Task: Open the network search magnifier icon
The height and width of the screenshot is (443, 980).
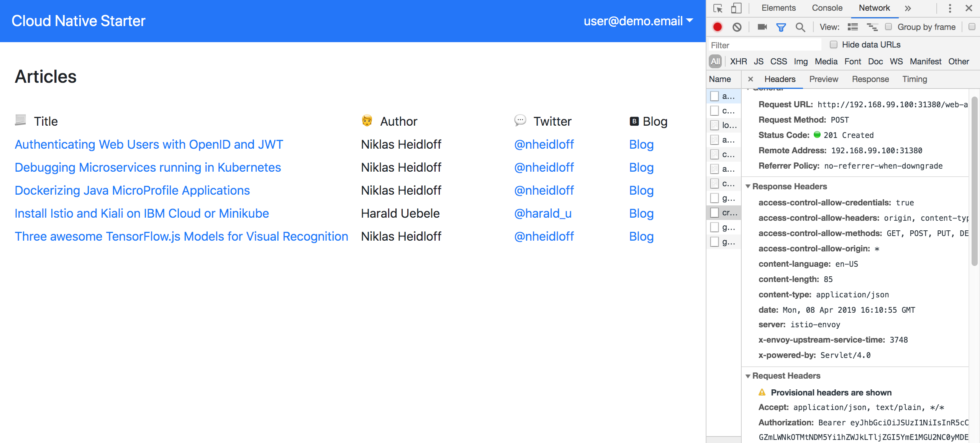Action: pyautogui.click(x=800, y=27)
